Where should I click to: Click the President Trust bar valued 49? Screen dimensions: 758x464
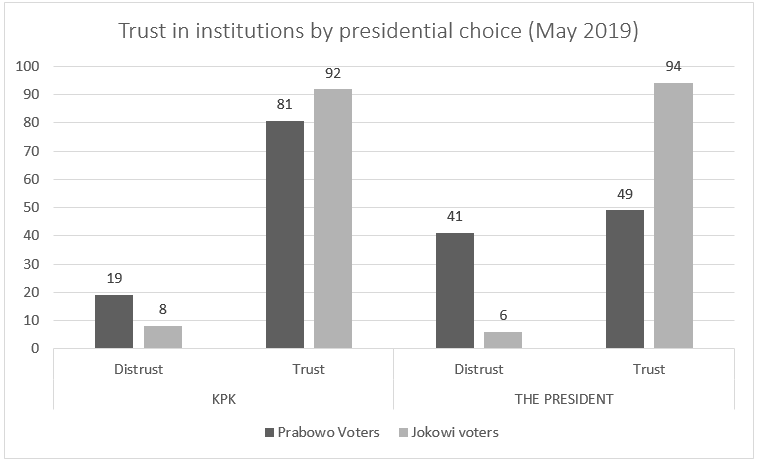point(625,280)
